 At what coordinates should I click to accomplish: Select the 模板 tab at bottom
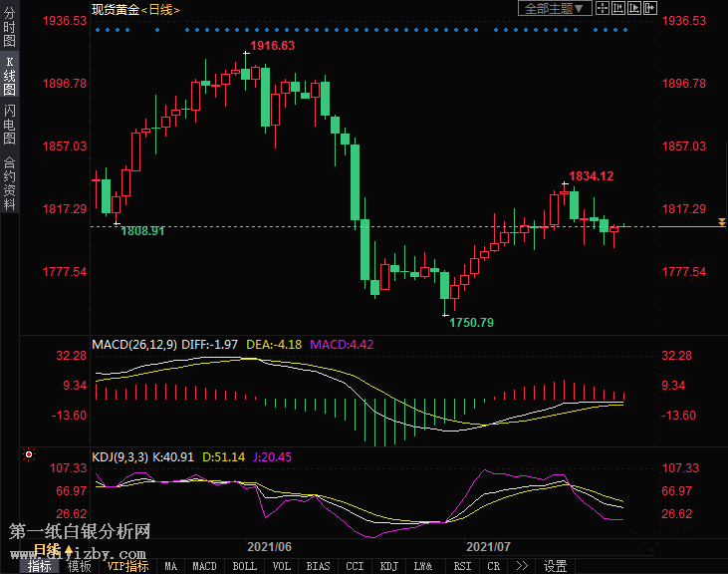point(79,566)
